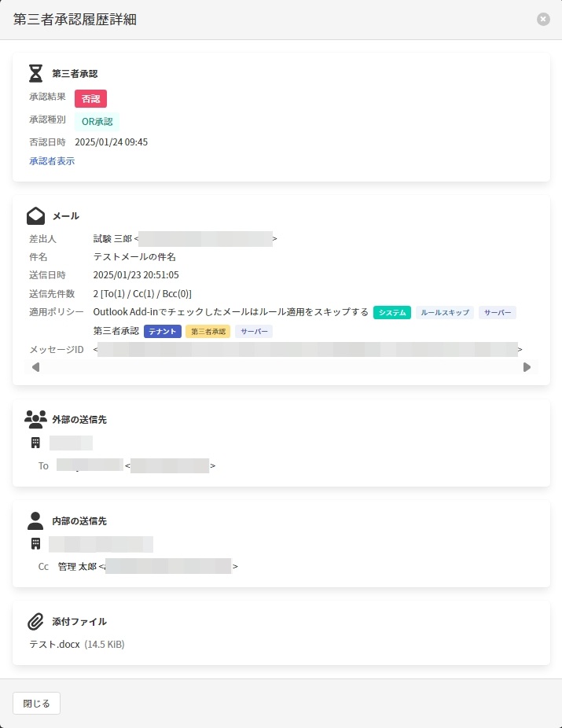The height and width of the screenshot is (728, 562).
Task: Click the paperclip 添付ファイル icon
Action: coord(35,621)
